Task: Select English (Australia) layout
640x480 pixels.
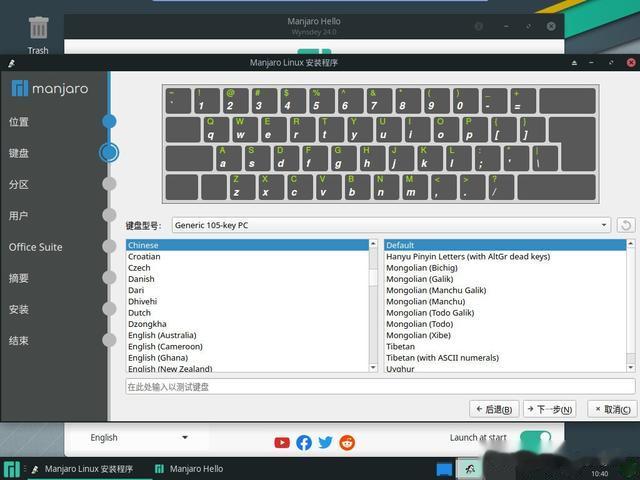Action: pyautogui.click(x=247, y=335)
